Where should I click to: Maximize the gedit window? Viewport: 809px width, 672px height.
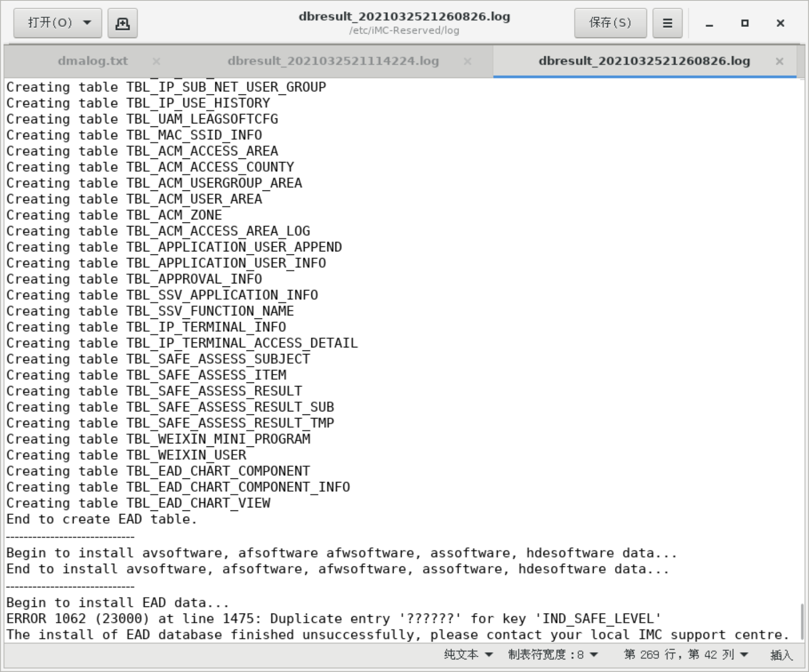(x=745, y=23)
